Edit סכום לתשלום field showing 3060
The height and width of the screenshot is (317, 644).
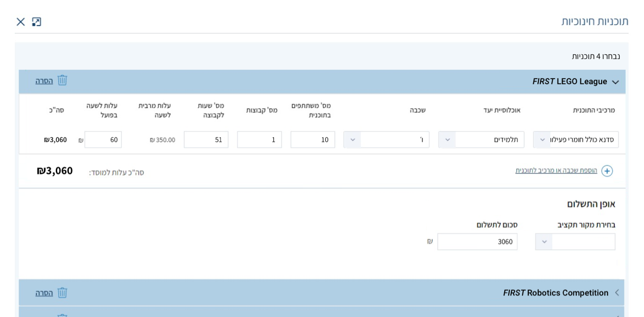[477, 242]
